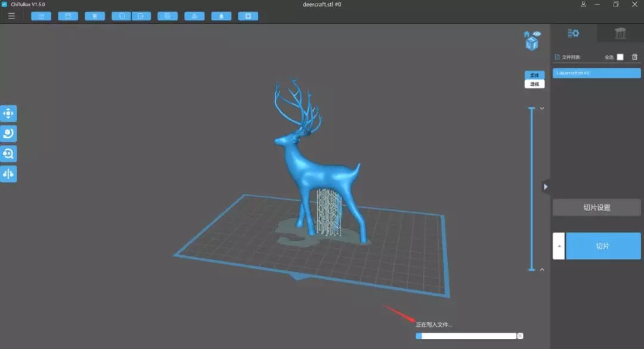
Task: Switch to 实体 solid render mode
Action: (534, 75)
